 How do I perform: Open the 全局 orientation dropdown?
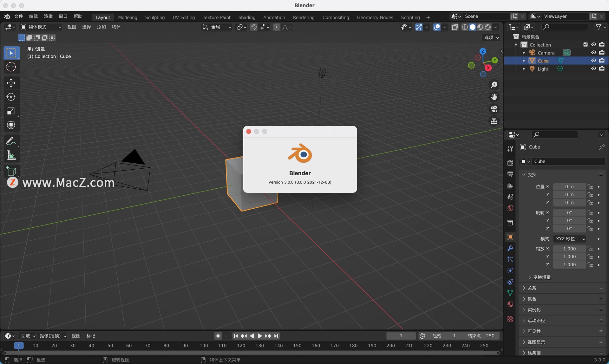217,27
